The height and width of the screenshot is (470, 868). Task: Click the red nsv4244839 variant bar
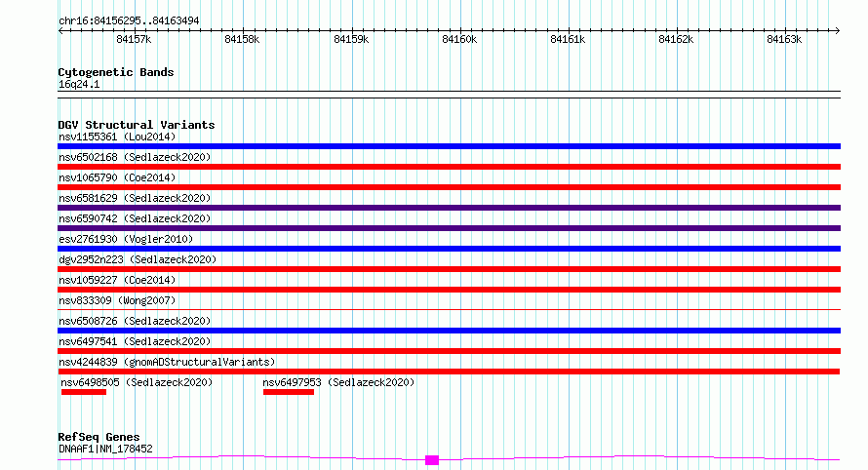point(449,372)
